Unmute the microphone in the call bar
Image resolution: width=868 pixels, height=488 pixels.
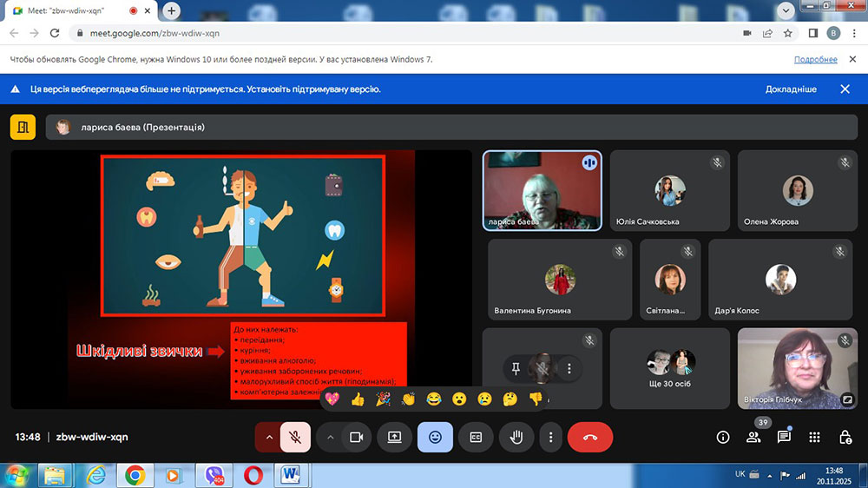295,438
